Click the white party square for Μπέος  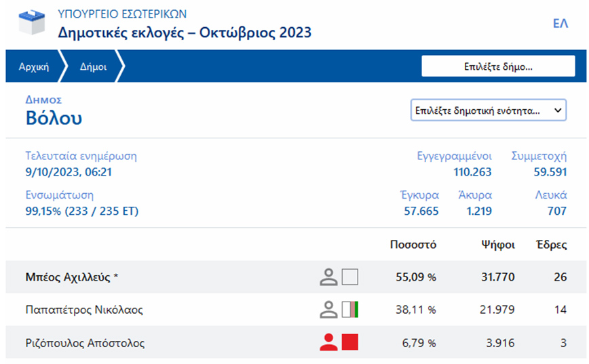pyautogui.click(x=349, y=277)
